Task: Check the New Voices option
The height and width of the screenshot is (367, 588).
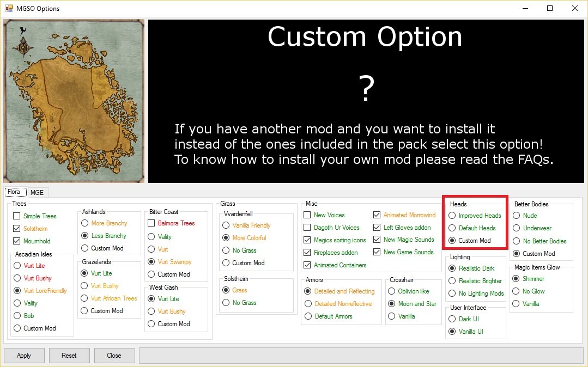Action: (307, 215)
